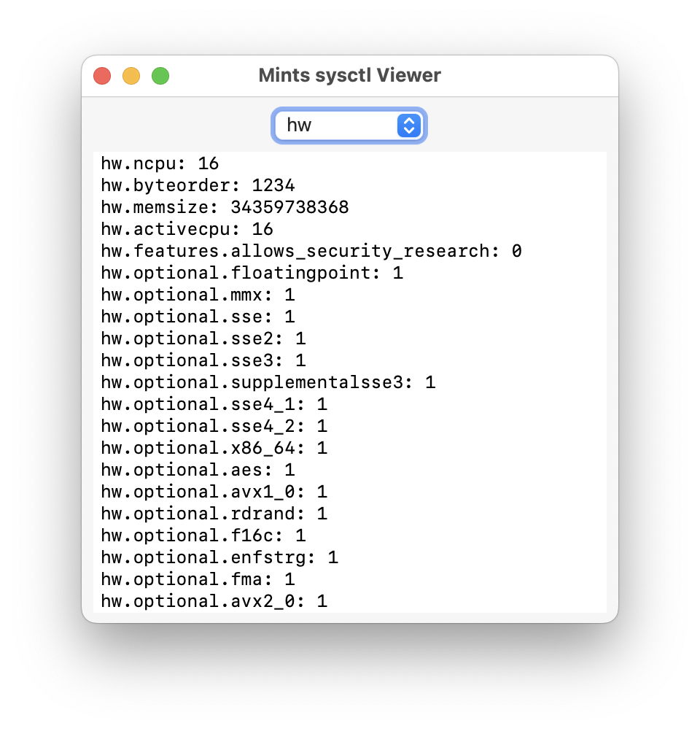Screen dimensions: 700x731
Task: Minimize the window with yellow button
Action: [131, 76]
